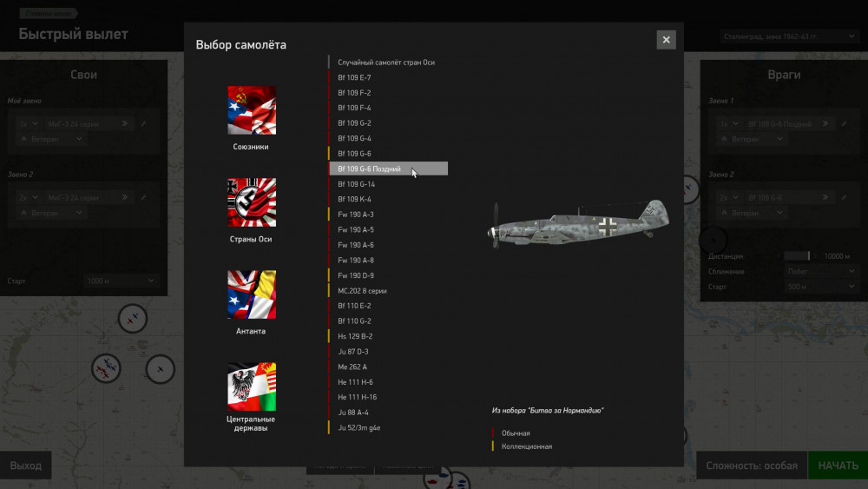This screenshot has width=868, height=489.
Task: Close the aircraft selection dialog
Action: coord(666,40)
